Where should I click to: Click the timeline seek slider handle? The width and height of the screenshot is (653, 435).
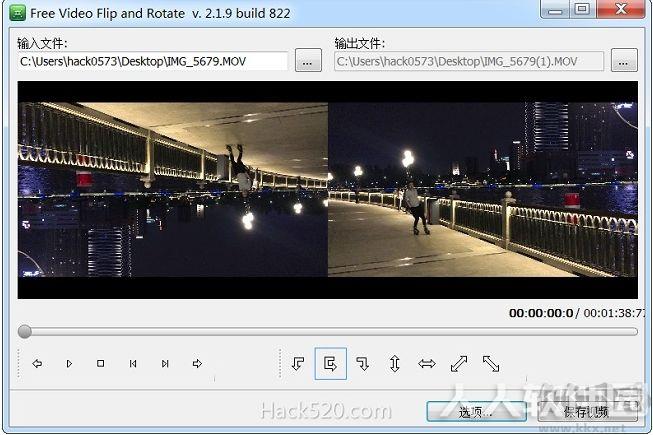tap(25, 331)
